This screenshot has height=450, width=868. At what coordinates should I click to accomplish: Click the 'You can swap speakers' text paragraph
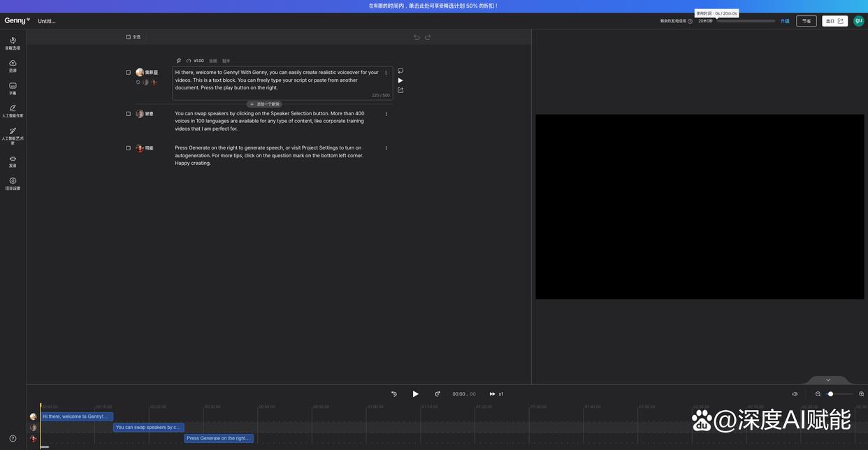[x=270, y=121]
